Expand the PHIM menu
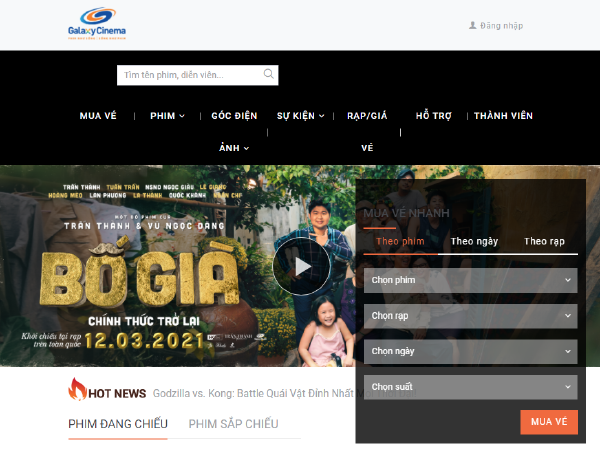 point(167,116)
